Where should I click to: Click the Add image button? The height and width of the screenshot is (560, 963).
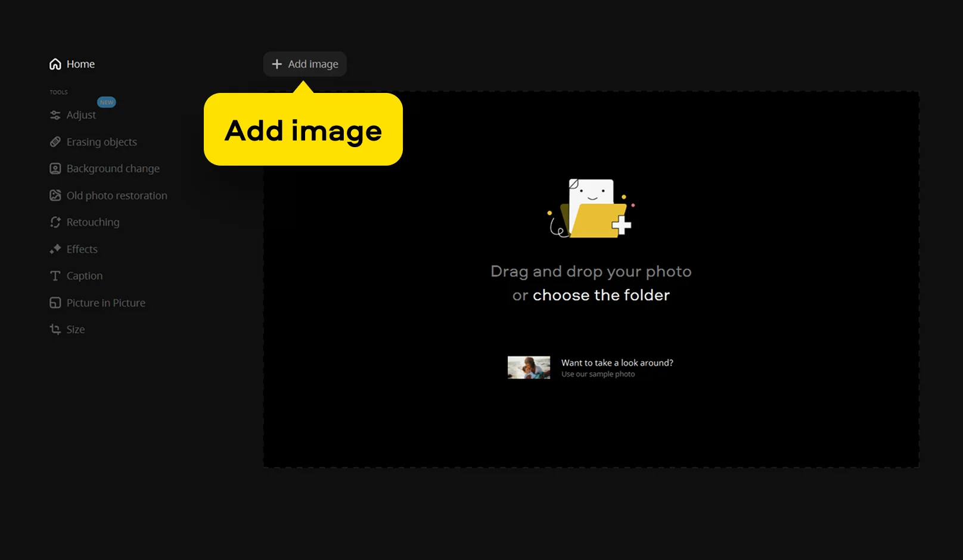coord(305,64)
